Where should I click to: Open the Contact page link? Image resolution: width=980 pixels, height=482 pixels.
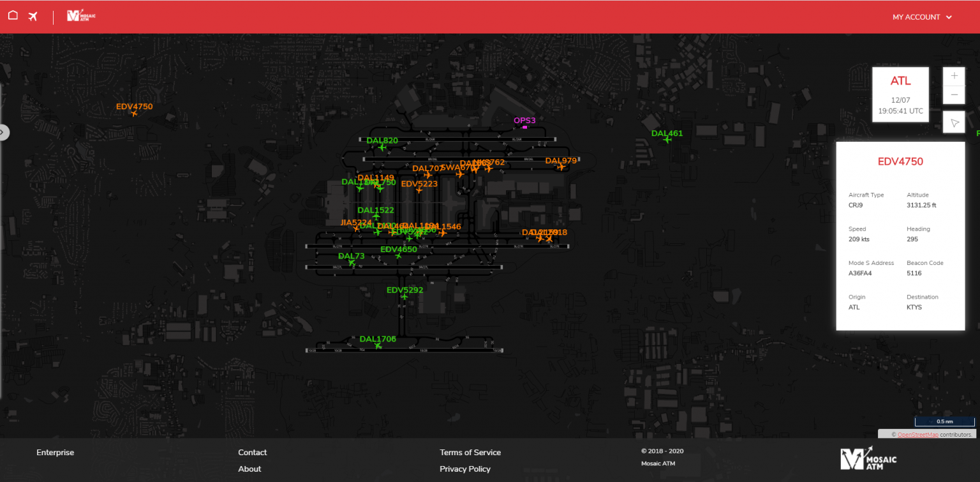(x=252, y=453)
